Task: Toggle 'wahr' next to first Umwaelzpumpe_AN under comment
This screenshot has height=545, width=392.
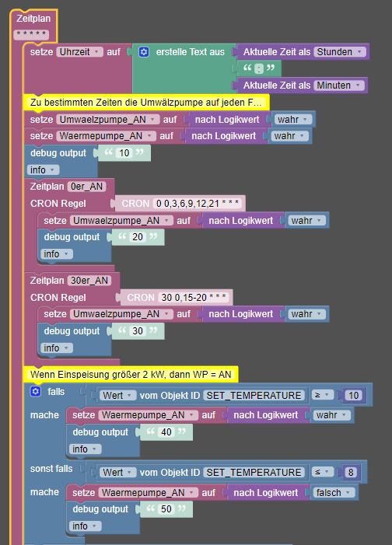Action: pyautogui.click(x=292, y=120)
